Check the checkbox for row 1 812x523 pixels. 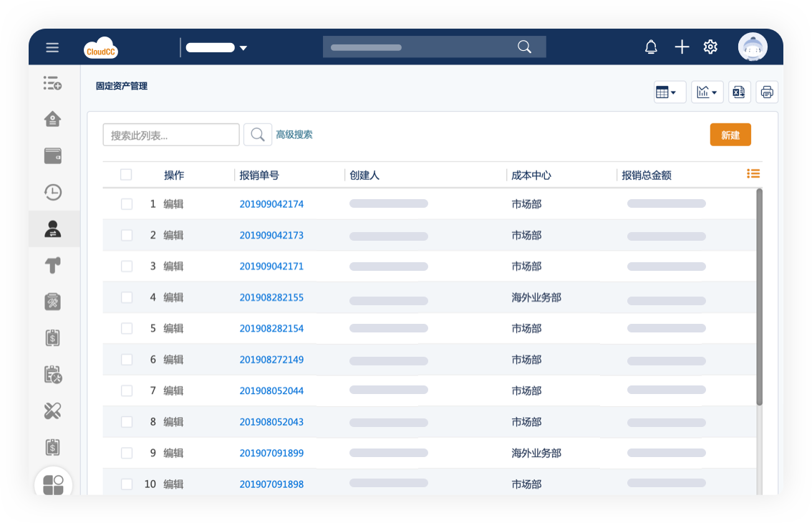pos(127,204)
